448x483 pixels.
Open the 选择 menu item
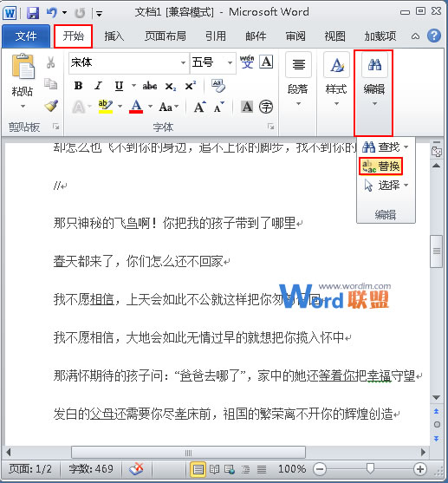(x=386, y=186)
